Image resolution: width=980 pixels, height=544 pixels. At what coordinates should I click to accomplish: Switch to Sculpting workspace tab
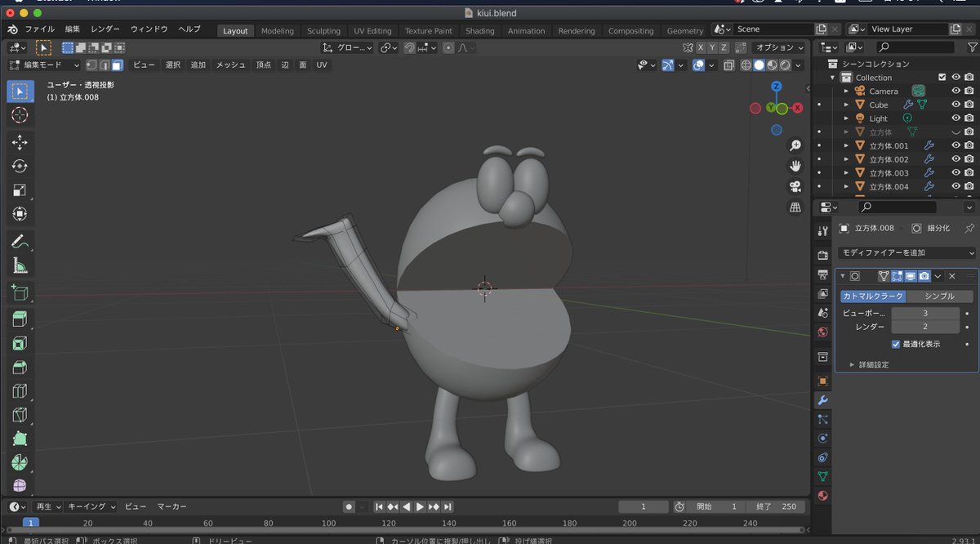coord(323,31)
